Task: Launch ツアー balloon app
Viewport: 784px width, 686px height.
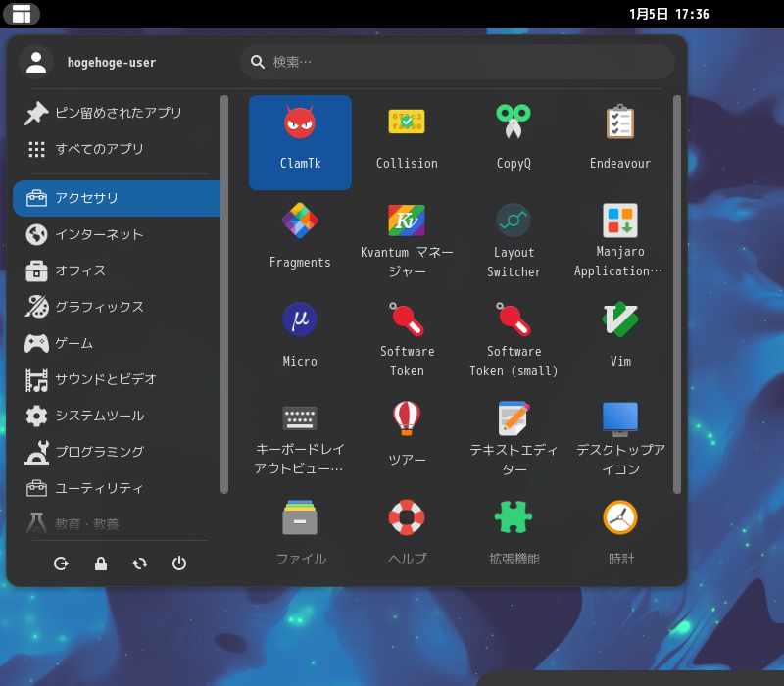Action: [x=407, y=439]
